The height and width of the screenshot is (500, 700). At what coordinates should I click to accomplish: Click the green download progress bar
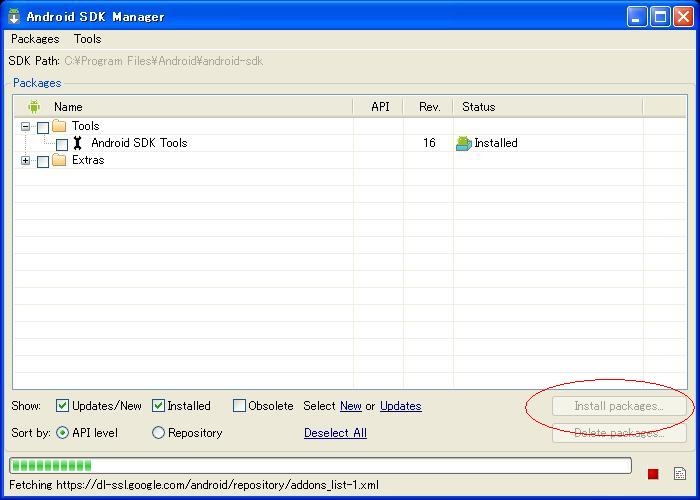coord(320,466)
